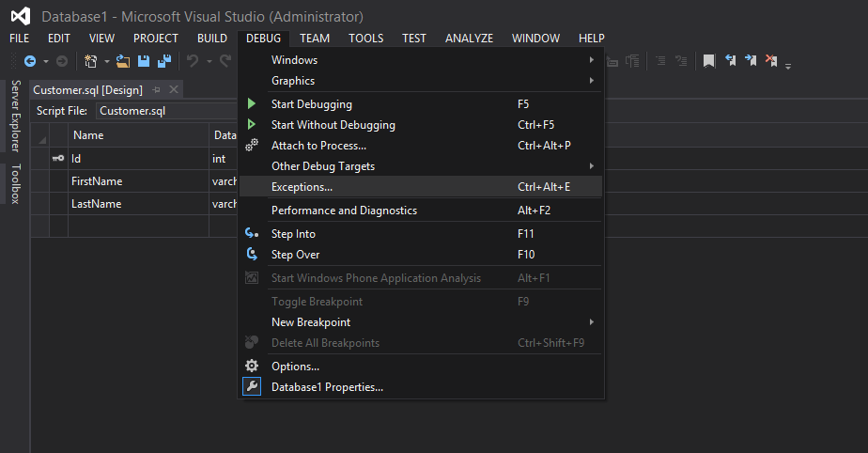Open the FILE menu

point(20,39)
